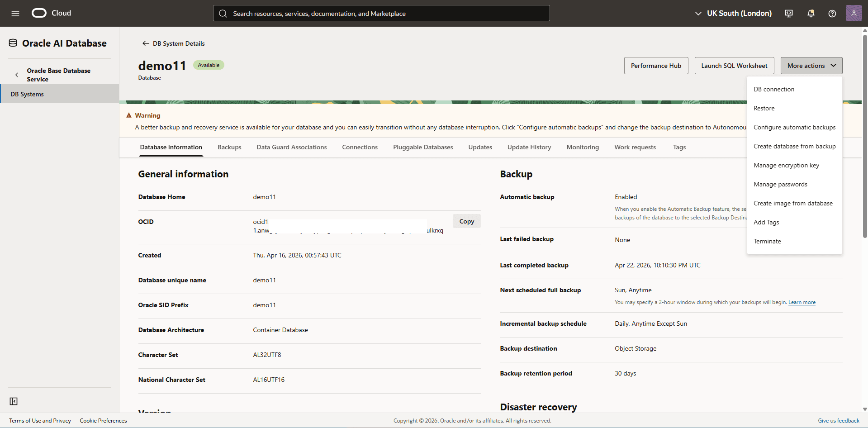Image resolution: width=868 pixels, height=428 pixels.
Task: Click the Available status badge
Action: click(x=209, y=65)
